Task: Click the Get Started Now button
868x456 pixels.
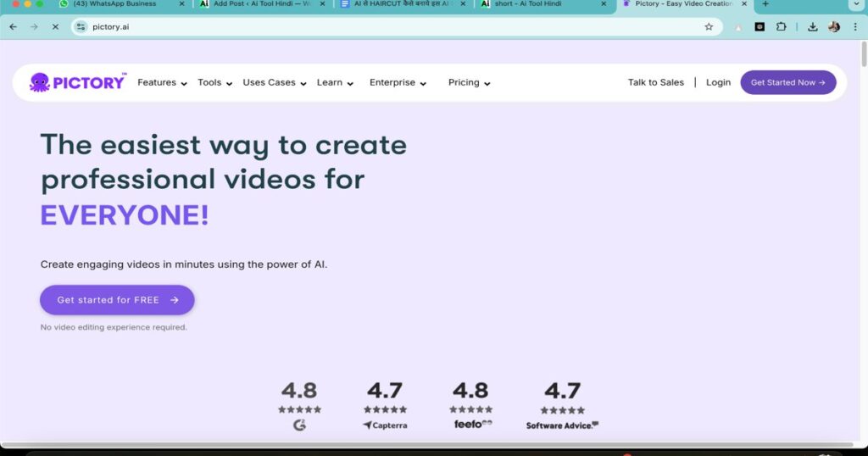Action: coord(788,82)
